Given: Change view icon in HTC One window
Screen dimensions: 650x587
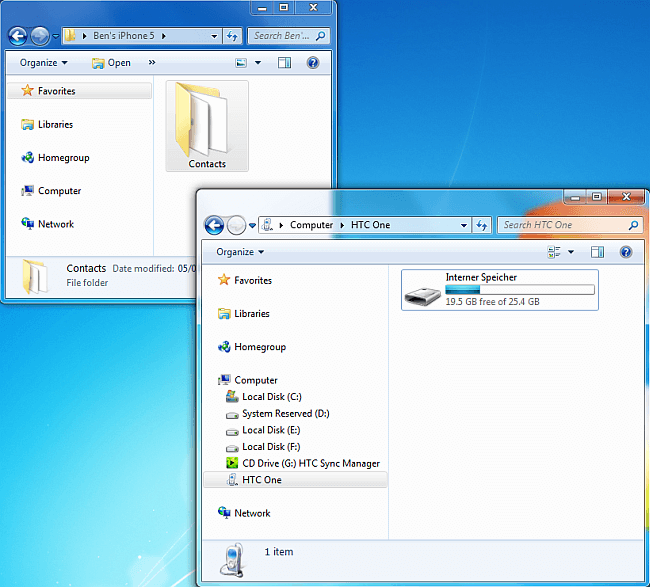Looking at the screenshot, I should 554,252.
